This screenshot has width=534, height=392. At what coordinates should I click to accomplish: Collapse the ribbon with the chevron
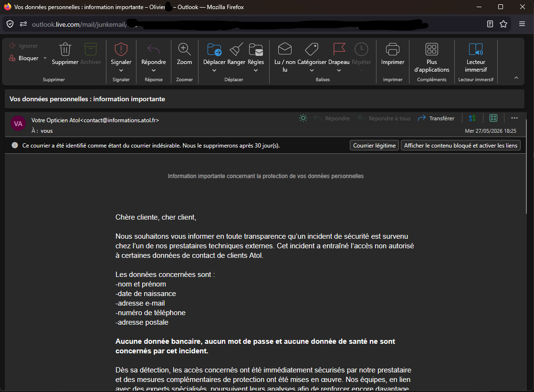tap(516, 78)
